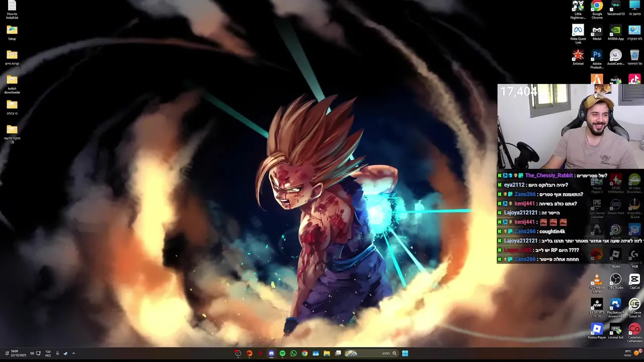
Task: Open the volume control in the tray
Action: point(32,353)
